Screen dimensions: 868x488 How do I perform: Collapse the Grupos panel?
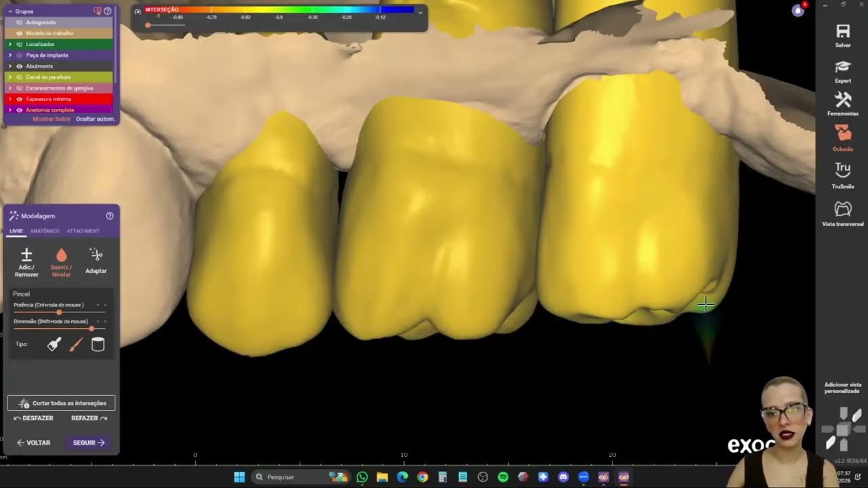pos(10,12)
